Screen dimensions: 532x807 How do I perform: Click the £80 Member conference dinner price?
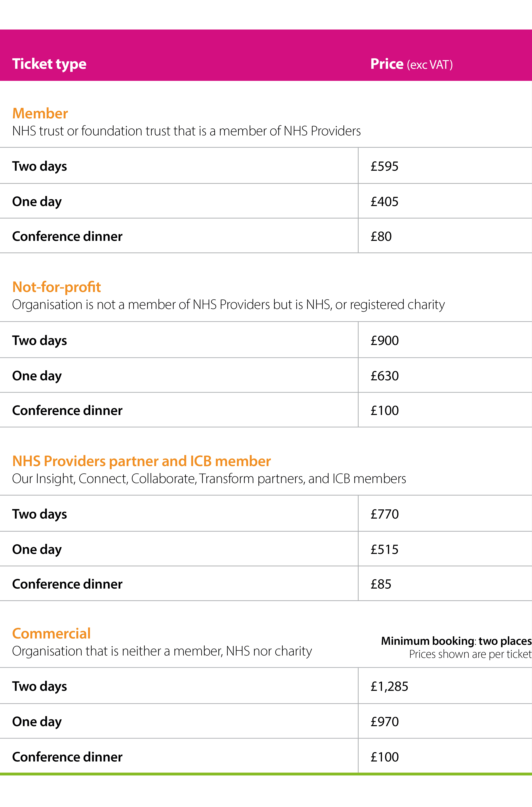[381, 237]
